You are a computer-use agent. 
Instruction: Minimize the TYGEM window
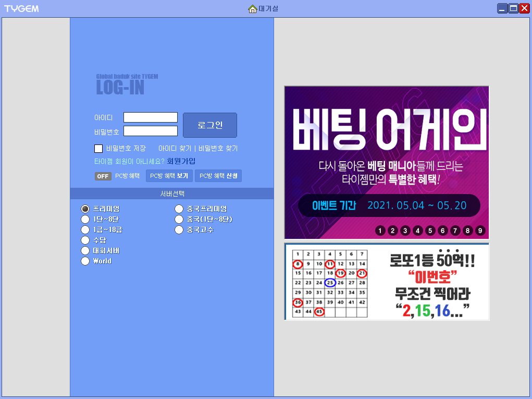click(x=502, y=8)
